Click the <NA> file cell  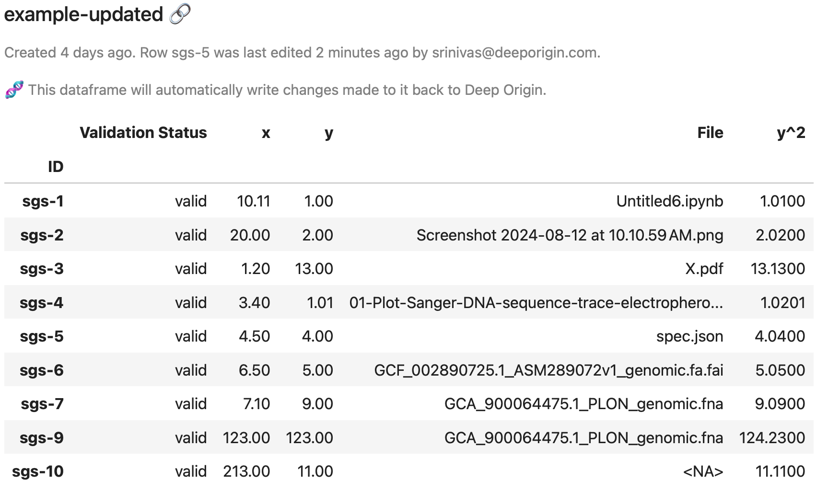coord(703,471)
